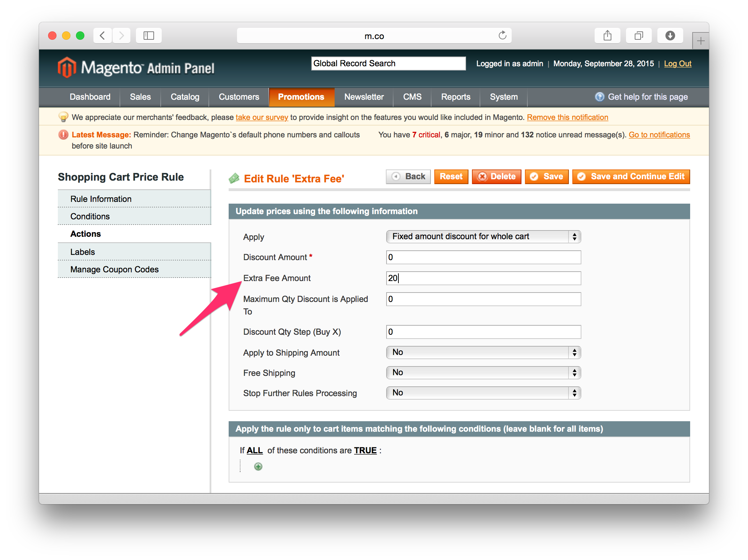Click the green add condition plus icon
The width and height of the screenshot is (748, 560).
point(258,467)
